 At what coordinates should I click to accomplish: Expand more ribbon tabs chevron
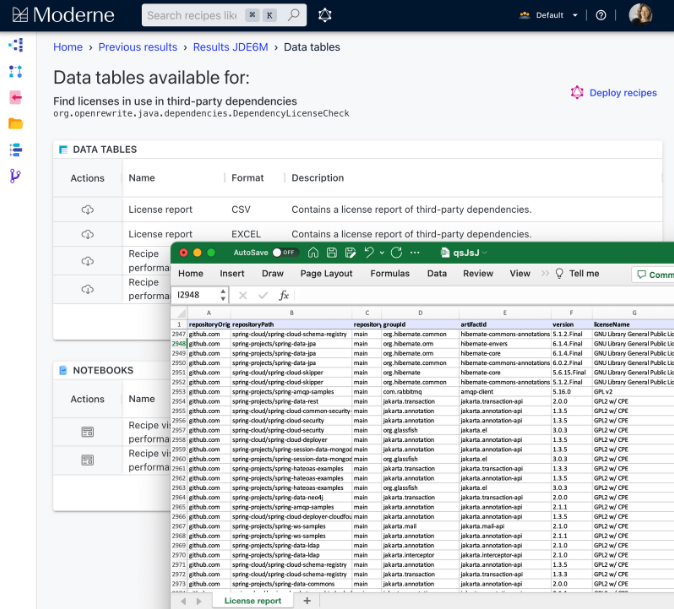[x=545, y=273]
